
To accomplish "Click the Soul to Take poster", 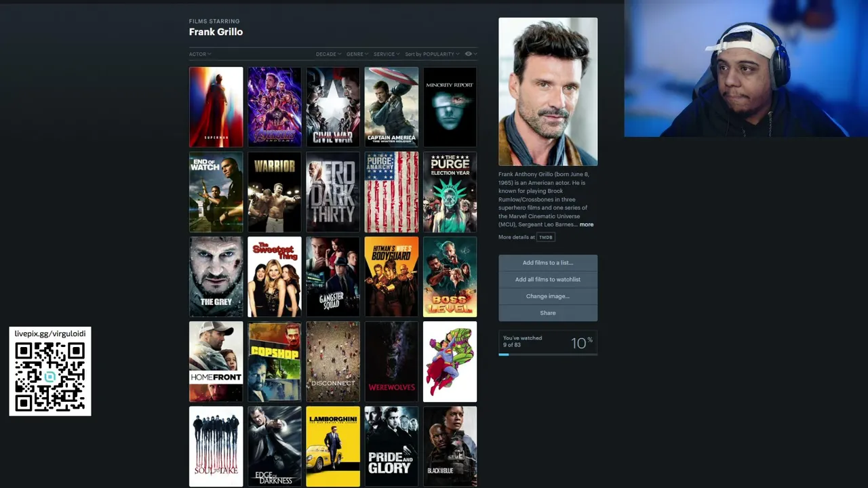I will tap(216, 447).
